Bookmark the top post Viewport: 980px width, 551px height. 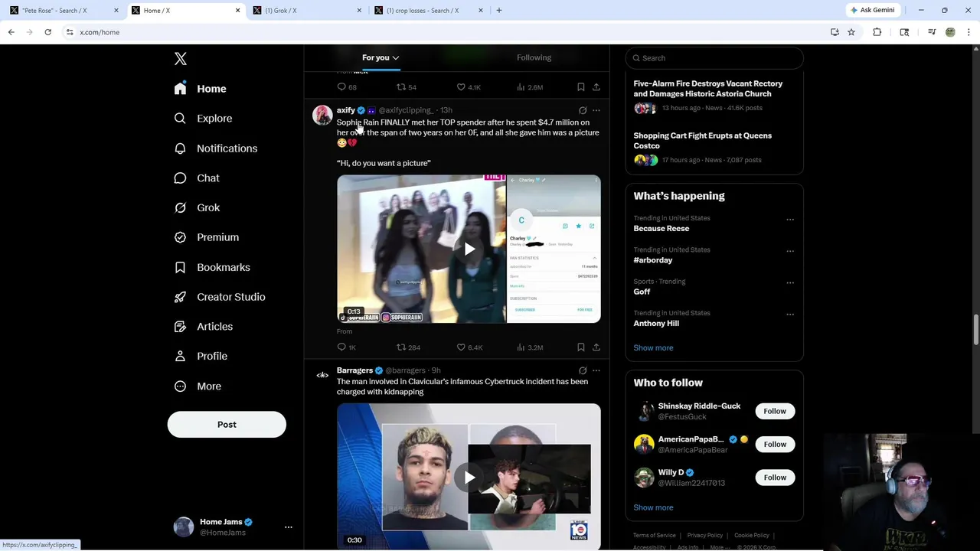pos(581,87)
